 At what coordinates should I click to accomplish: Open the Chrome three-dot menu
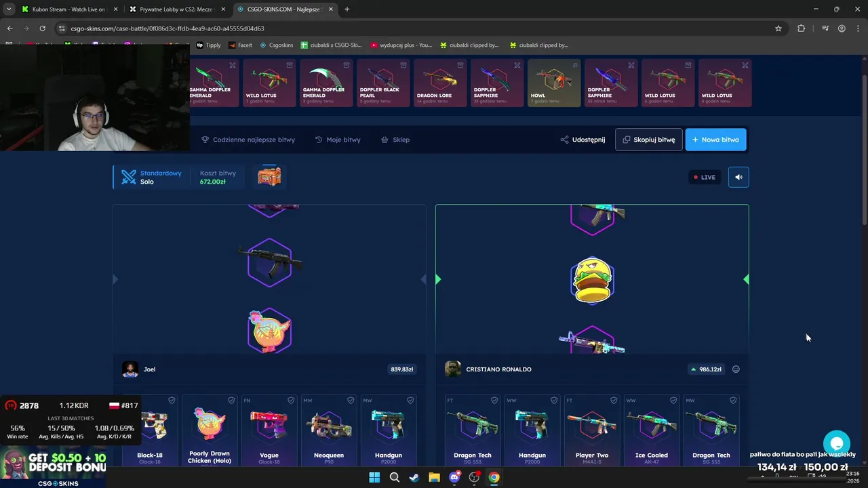tap(859, 28)
